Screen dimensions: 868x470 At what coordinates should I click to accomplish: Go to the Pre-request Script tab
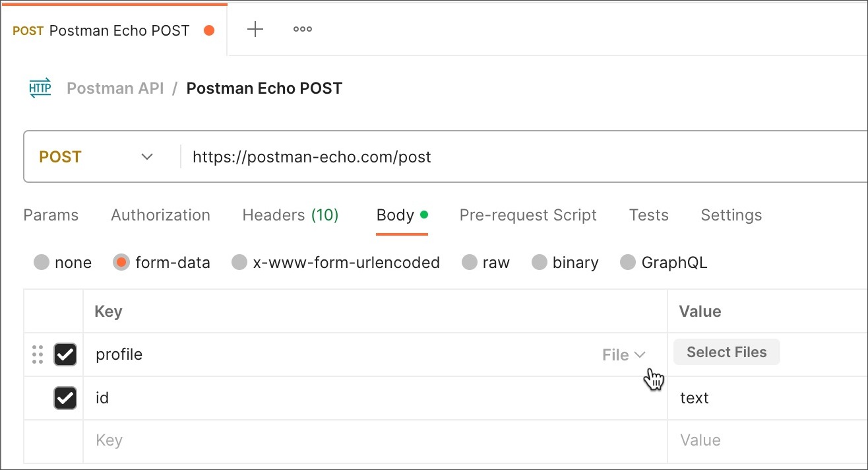coord(528,215)
